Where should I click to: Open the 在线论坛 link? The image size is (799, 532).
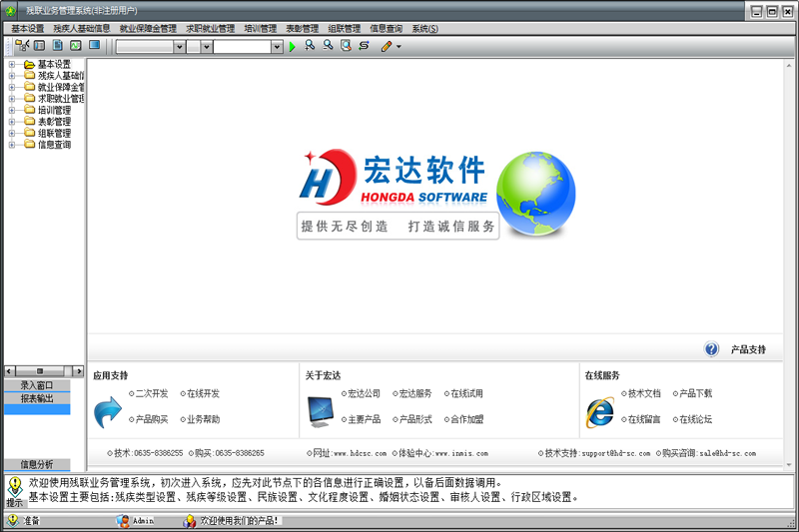coord(695,419)
